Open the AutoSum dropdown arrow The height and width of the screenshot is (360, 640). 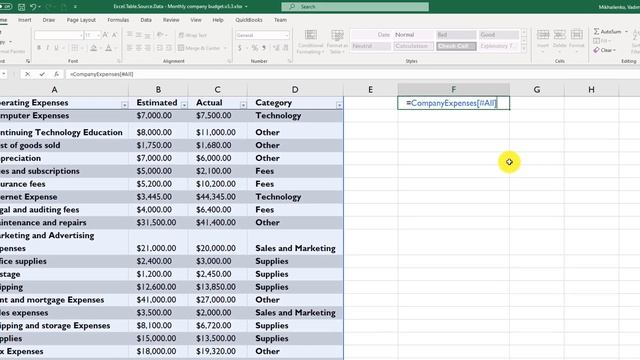click(627, 31)
